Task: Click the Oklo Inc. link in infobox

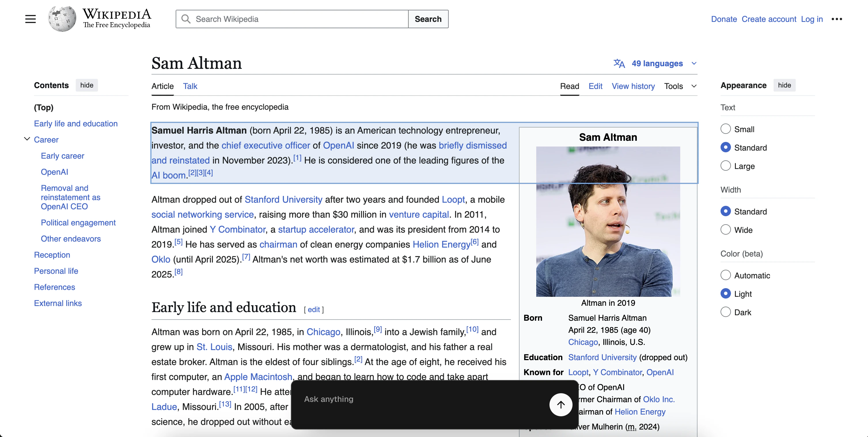Action: [659, 400]
